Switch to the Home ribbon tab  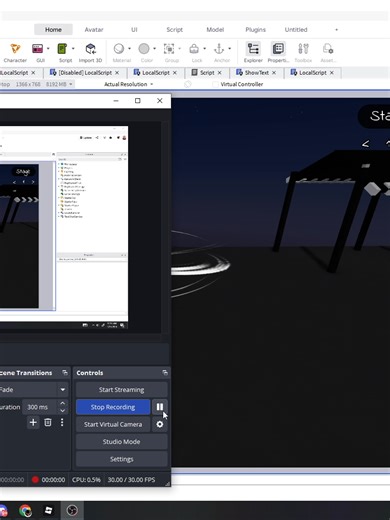(x=53, y=30)
